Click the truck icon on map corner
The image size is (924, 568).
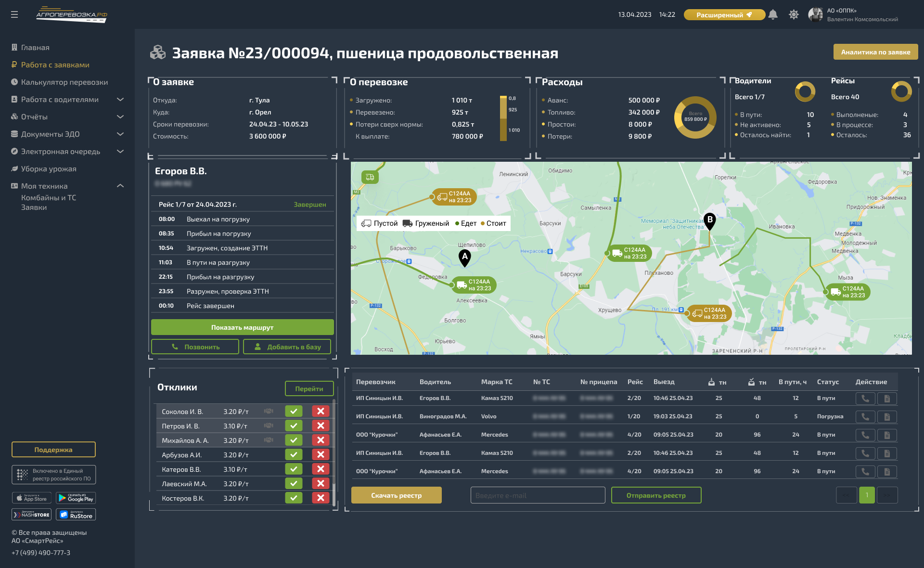[370, 177]
